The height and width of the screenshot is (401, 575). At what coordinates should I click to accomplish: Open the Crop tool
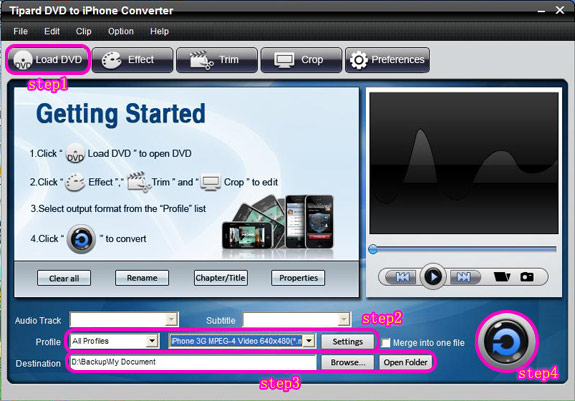[301, 60]
